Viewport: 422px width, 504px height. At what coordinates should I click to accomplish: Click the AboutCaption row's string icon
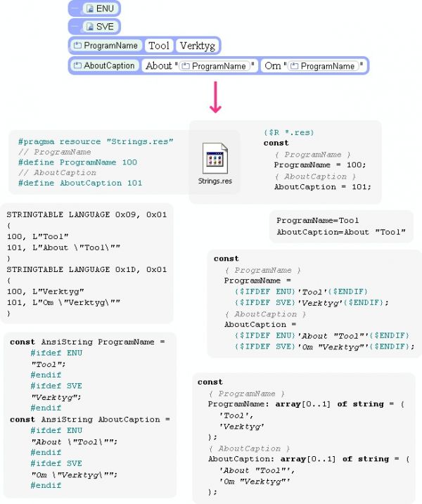click(x=77, y=65)
